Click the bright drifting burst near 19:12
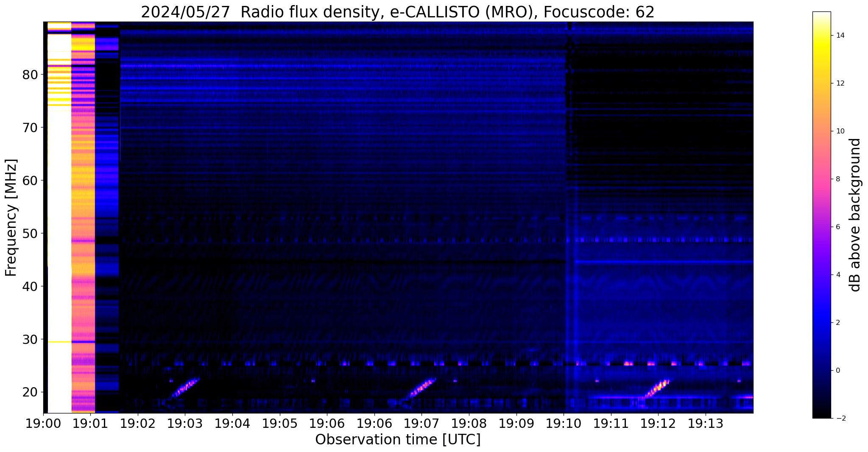Screen dimensions: 868x452 [657, 388]
